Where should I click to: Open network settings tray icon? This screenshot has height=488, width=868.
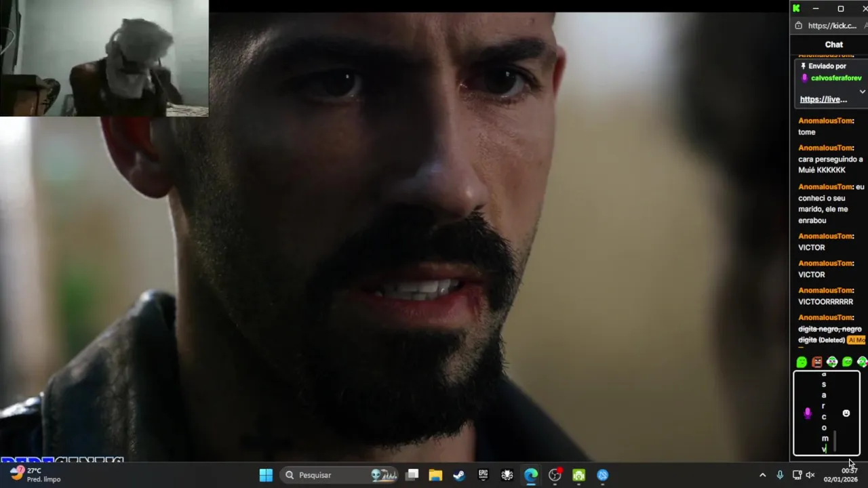[797, 475]
